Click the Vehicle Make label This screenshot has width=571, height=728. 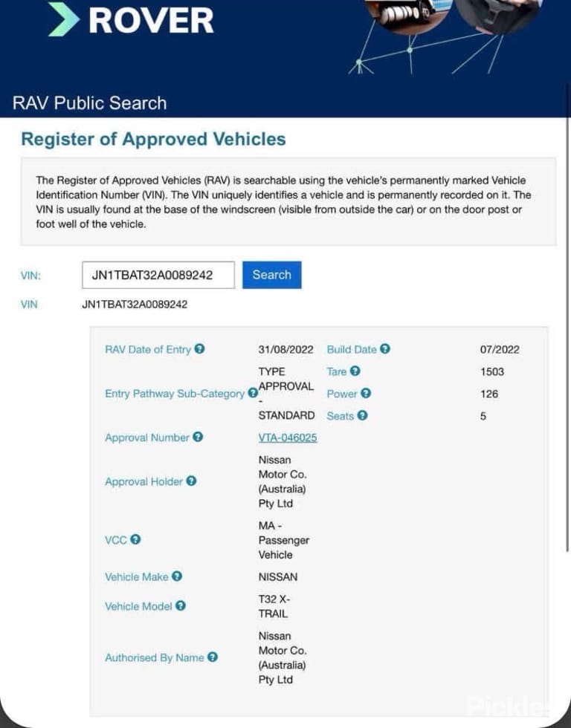[x=137, y=577]
